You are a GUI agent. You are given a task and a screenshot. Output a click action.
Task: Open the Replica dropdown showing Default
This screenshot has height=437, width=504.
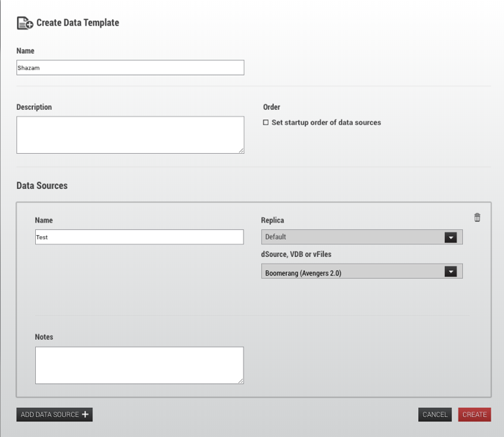coord(352,238)
